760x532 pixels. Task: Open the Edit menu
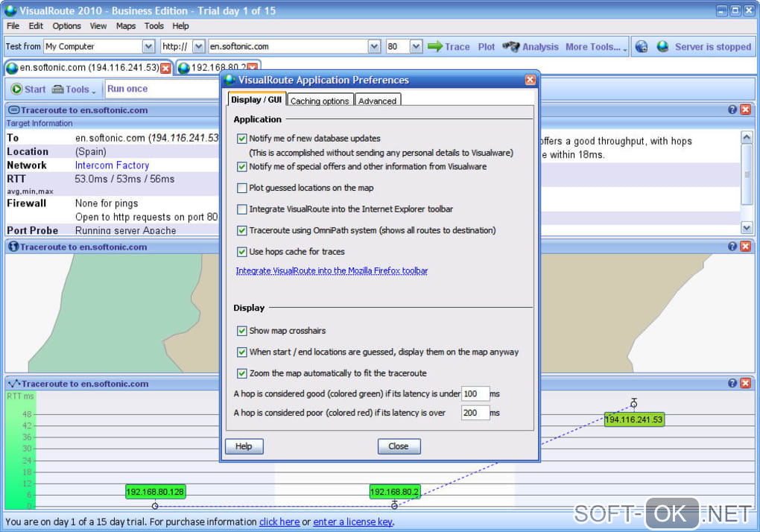[x=36, y=26]
